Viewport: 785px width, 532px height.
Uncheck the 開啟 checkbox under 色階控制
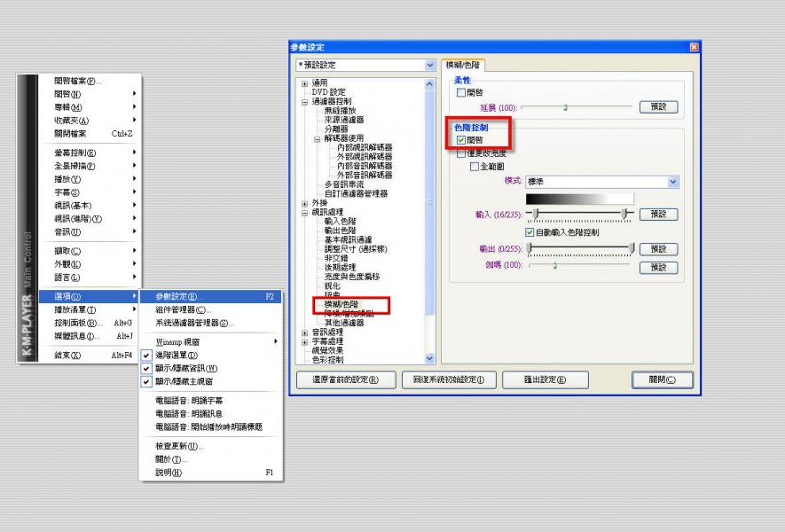[461, 140]
